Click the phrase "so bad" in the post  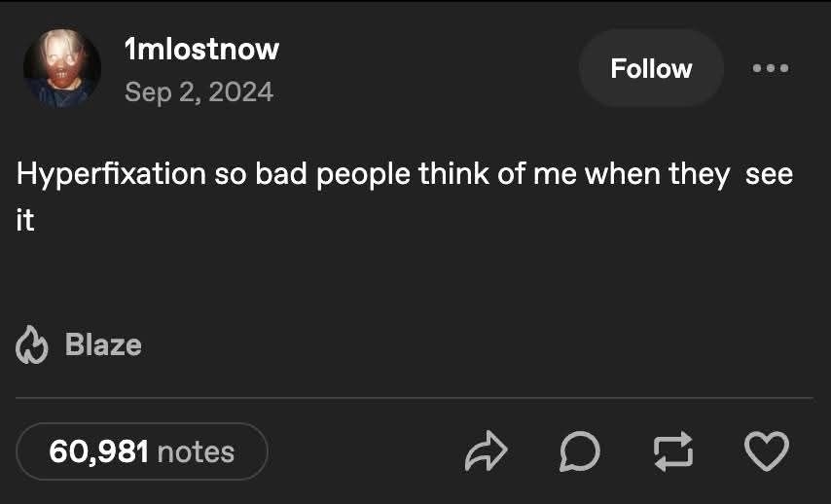[x=254, y=175]
